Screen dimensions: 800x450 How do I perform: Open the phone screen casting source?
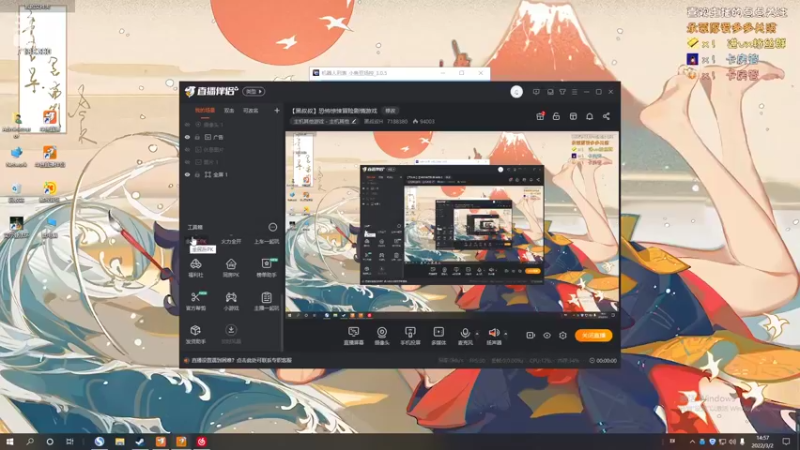tap(410, 336)
